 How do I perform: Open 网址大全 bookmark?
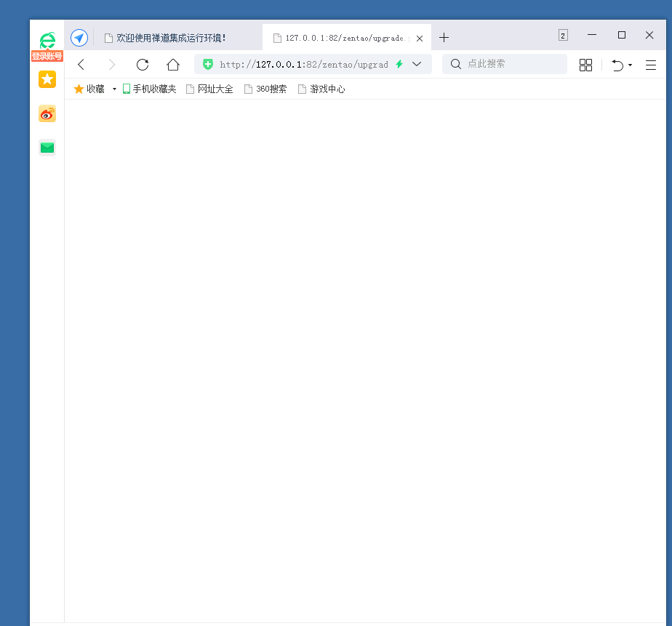(x=210, y=89)
